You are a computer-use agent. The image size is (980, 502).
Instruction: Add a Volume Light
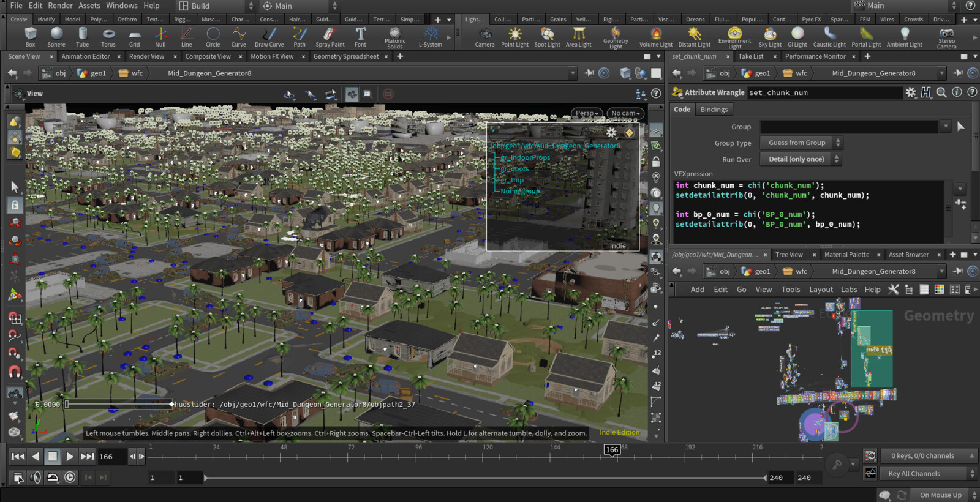[x=656, y=37]
